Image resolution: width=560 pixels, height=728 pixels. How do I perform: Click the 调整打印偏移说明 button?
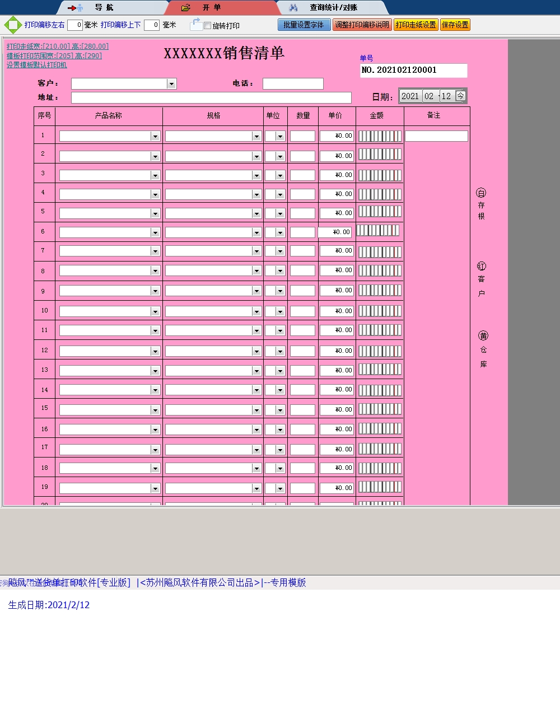coord(361,25)
